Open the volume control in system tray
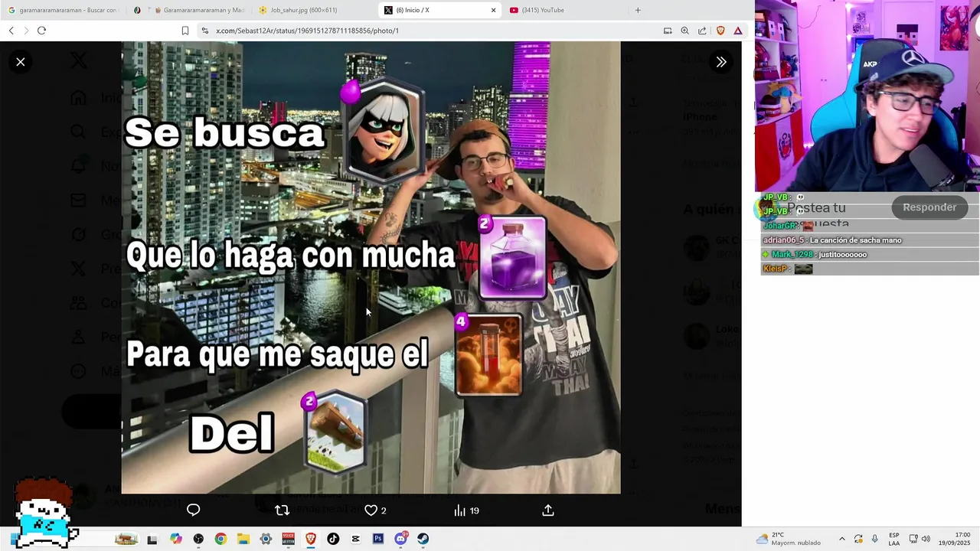Image resolution: width=980 pixels, height=551 pixels. 926,539
